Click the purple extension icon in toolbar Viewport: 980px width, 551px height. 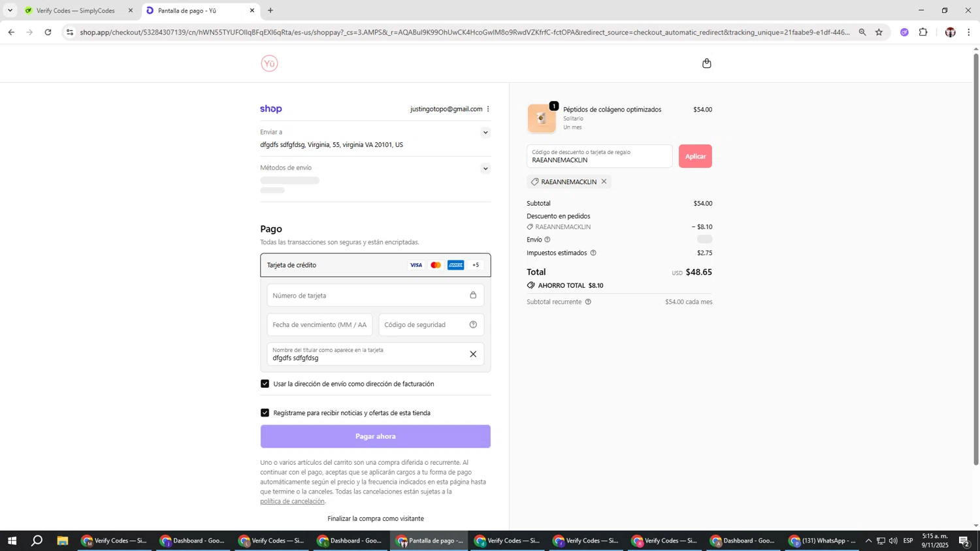click(904, 32)
